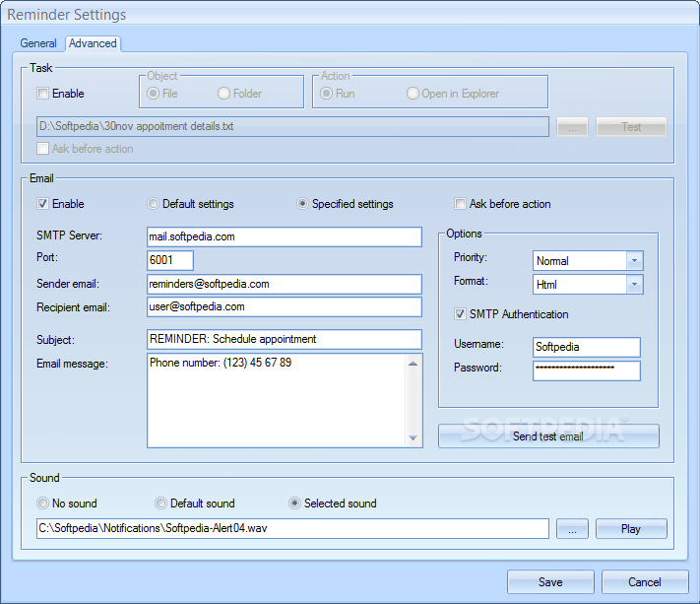Browse for a sound file
This screenshot has height=604, width=700.
(572, 529)
